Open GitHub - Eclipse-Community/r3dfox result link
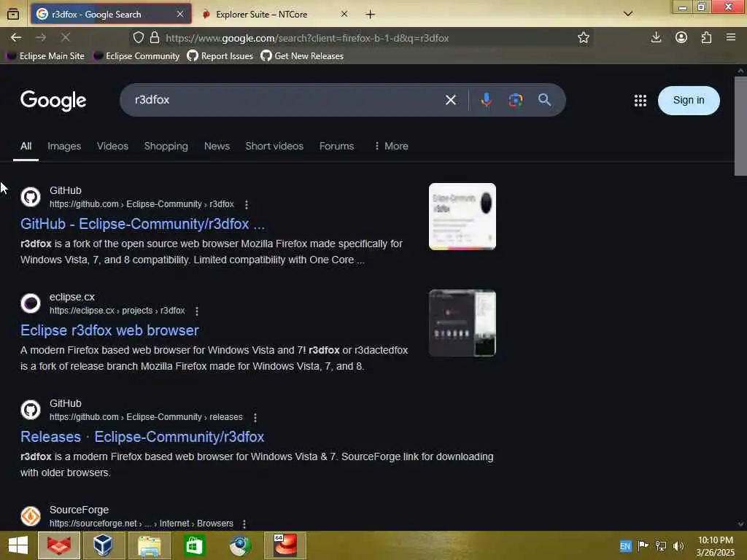This screenshot has height=560, width=747. point(142,224)
